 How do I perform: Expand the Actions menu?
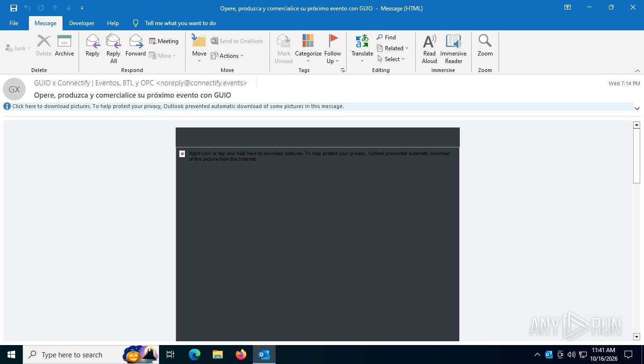(227, 55)
